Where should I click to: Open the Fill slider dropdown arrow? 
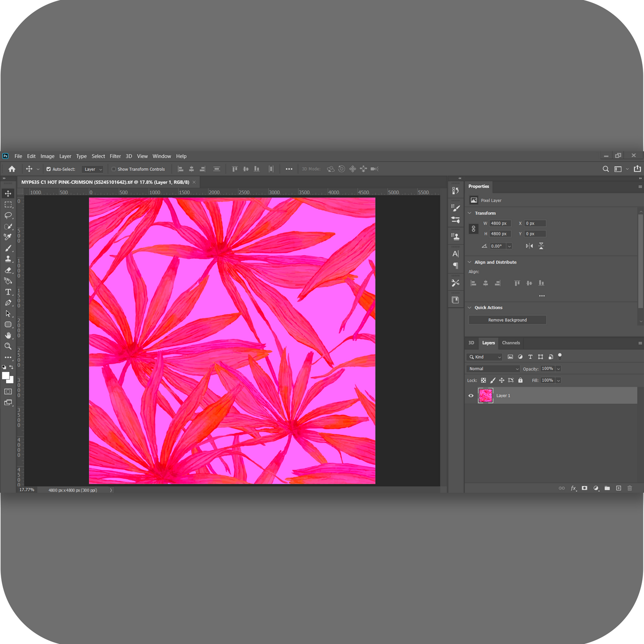point(558,381)
